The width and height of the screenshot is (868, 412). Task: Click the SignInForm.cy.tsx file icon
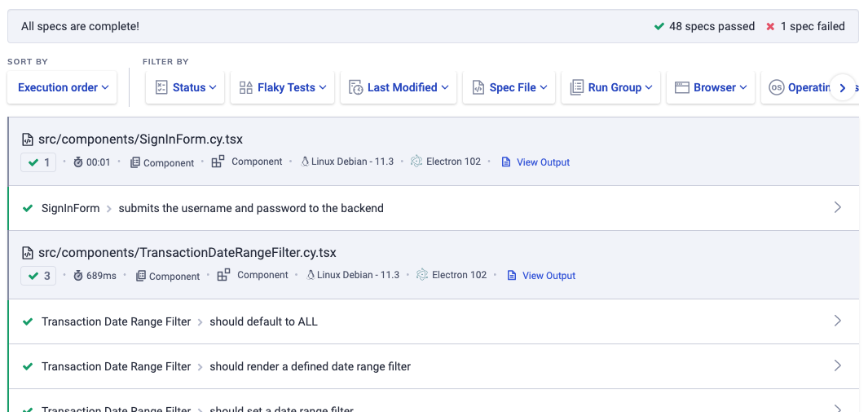[x=27, y=140]
